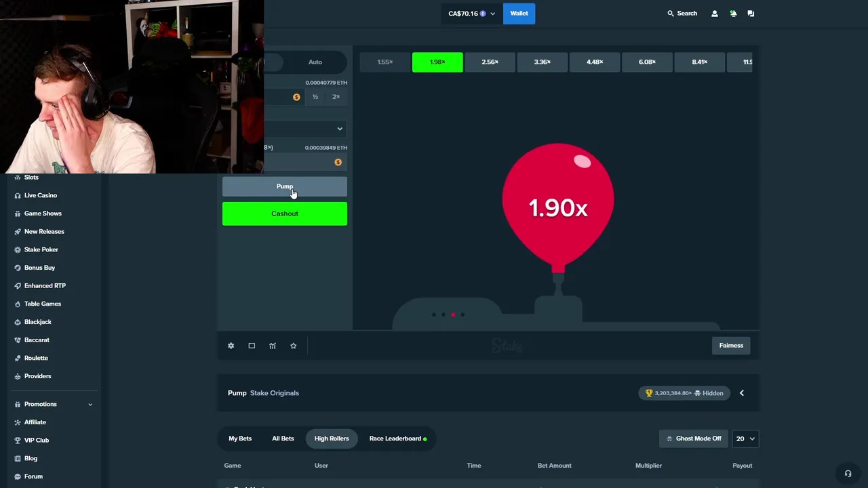The height and width of the screenshot is (488, 868).
Task: Toggle Ghost Mode Off button
Action: pos(694,439)
